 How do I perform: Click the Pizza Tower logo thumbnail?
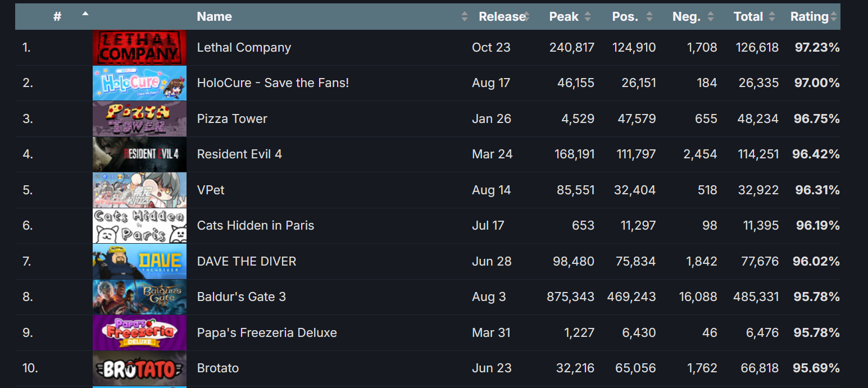[139, 119]
